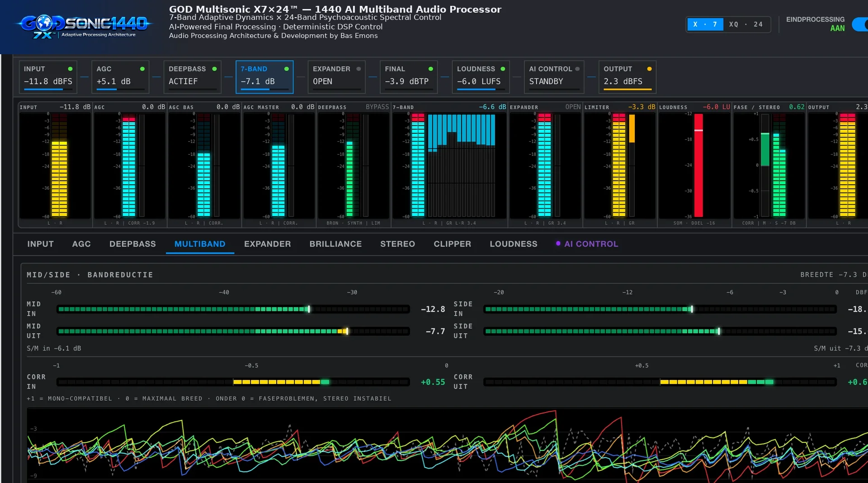Click the DEEPBASS bypass meter panel

[354, 165]
